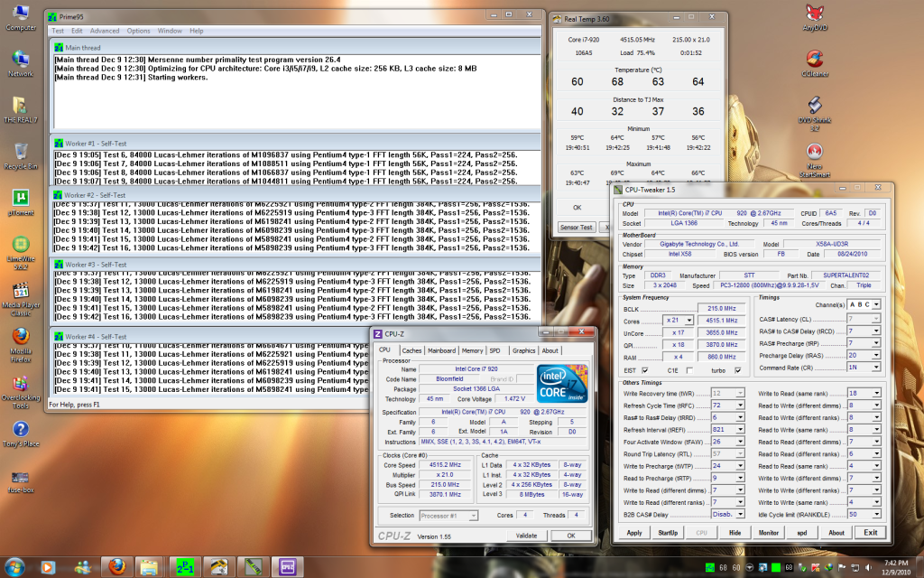Click Firefox icon in the taskbar
This screenshot has height=578, width=924.
[x=116, y=567]
